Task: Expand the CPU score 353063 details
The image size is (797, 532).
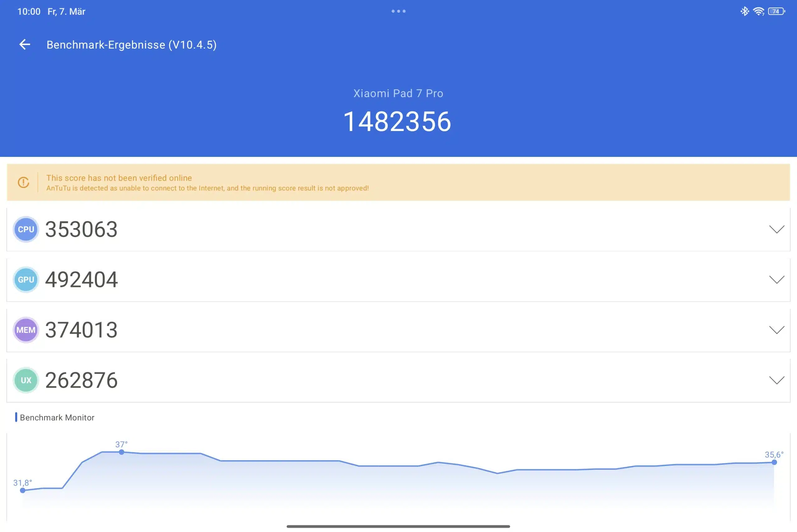Action: pos(776,229)
